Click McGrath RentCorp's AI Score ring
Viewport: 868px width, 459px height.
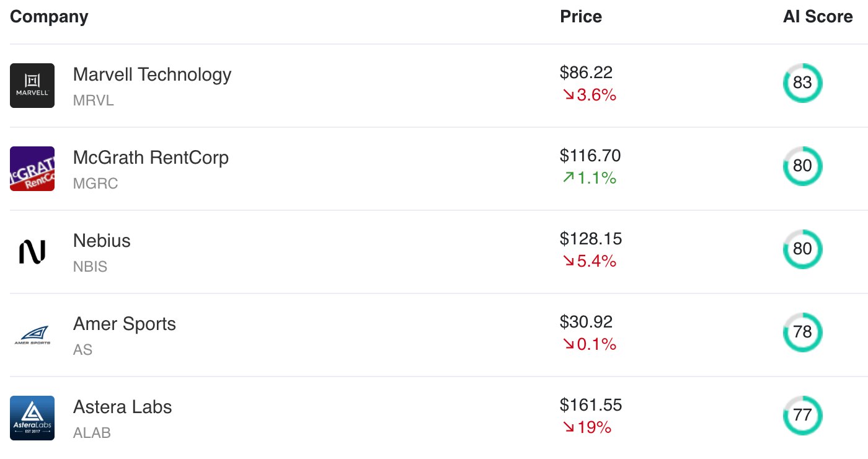pyautogui.click(x=802, y=166)
